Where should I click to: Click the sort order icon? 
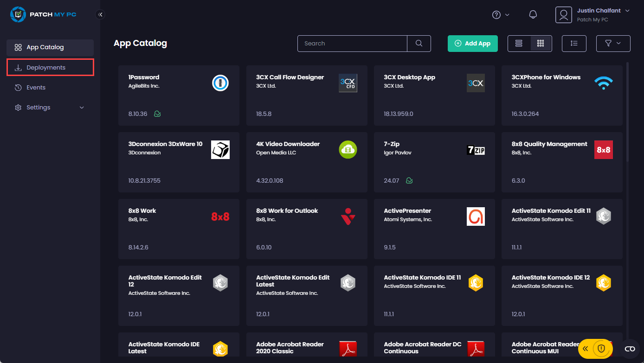(574, 43)
